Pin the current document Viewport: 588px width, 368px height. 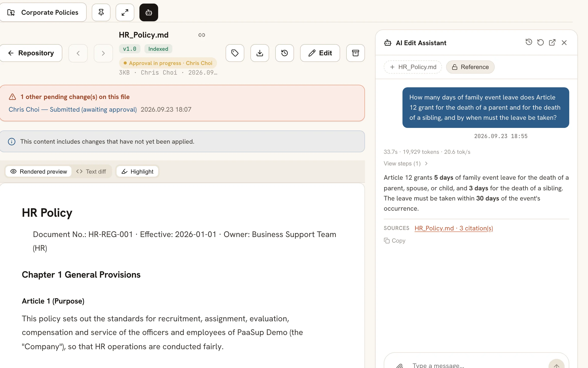pyautogui.click(x=101, y=12)
